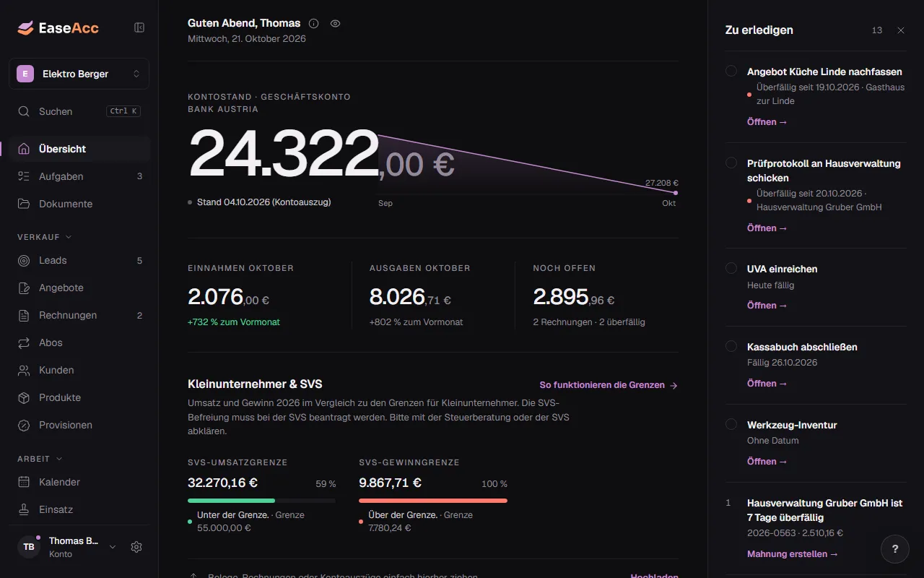
Task: Click the Leads target icon
Action: (24, 260)
